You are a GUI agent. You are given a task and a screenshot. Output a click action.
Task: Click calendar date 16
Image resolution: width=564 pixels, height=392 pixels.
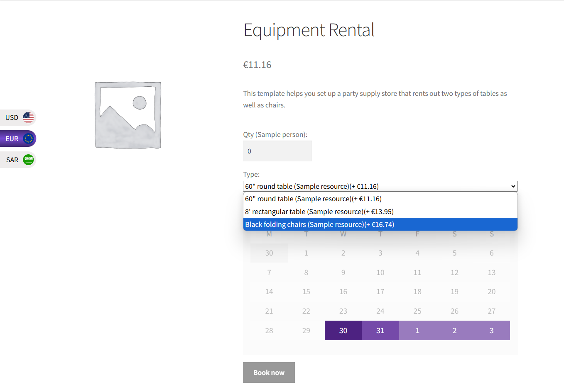[343, 292]
